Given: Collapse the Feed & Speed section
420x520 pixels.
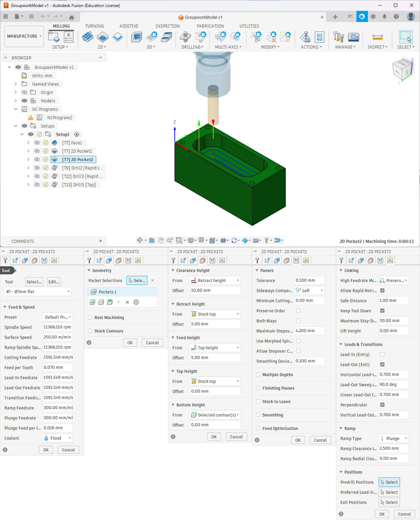Looking at the screenshot, I should point(5,307).
